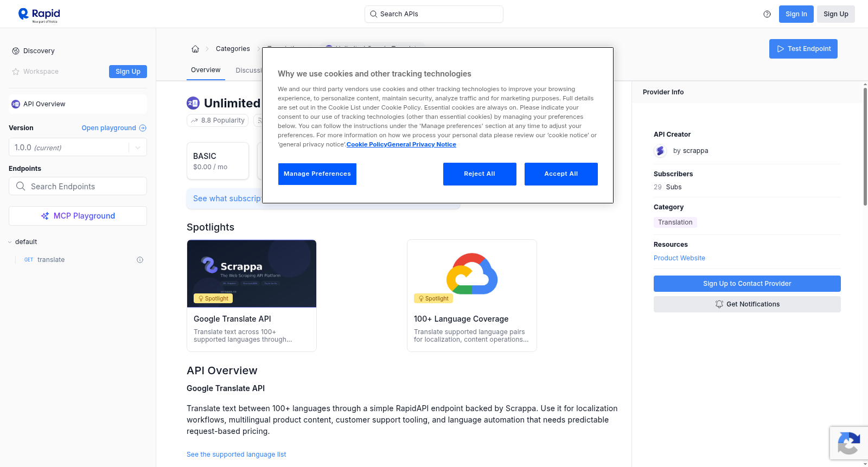This screenshot has width=868, height=467.
Task: Go to the home breadcrumb icon
Action: pos(195,49)
